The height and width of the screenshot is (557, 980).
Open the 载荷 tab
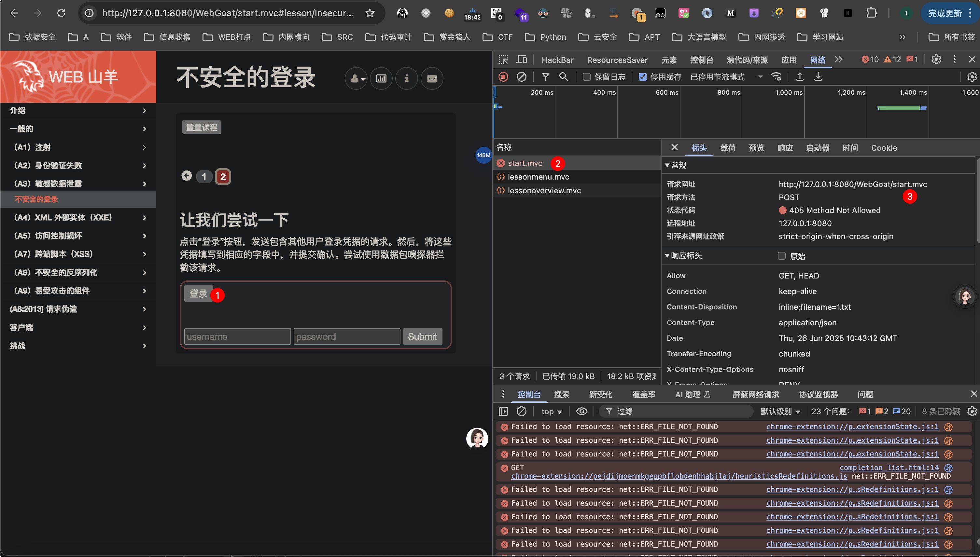coord(728,148)
